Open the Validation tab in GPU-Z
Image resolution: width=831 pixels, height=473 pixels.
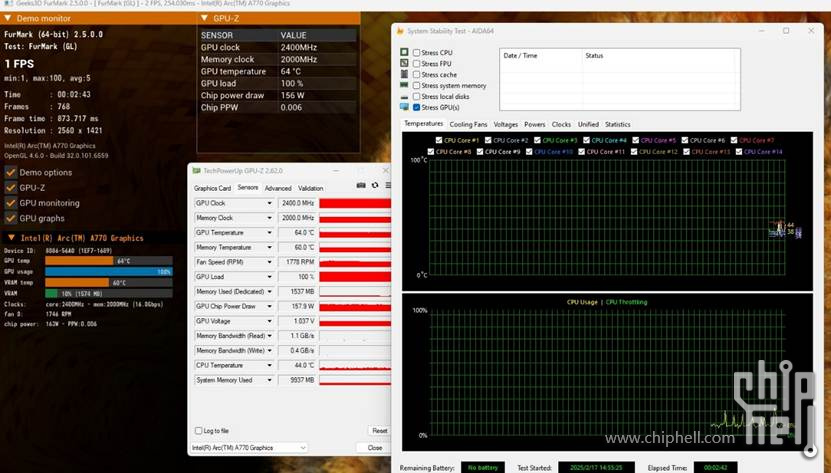pos(311,188)
